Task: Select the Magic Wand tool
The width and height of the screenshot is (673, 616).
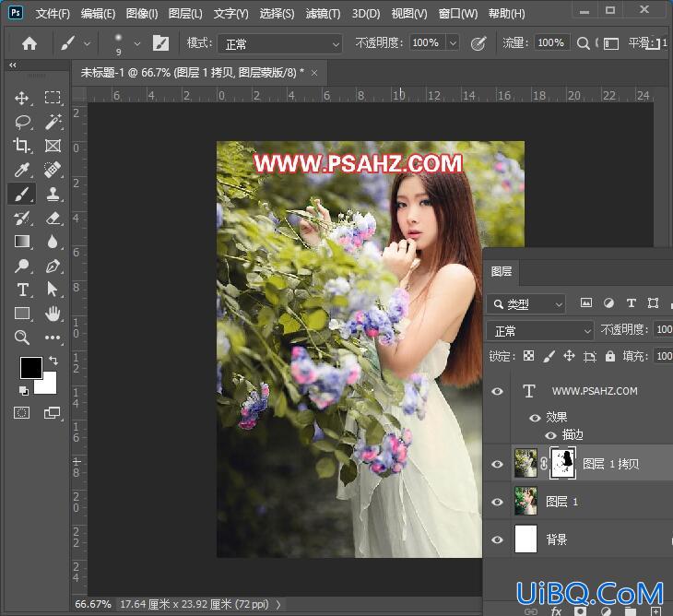Action: tap(53, 122)
